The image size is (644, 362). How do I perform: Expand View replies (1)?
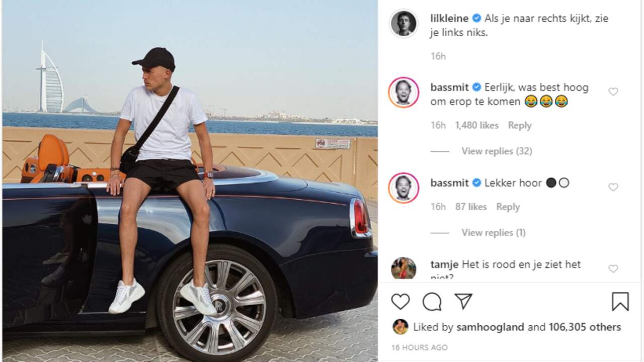(x=494, y=232)
